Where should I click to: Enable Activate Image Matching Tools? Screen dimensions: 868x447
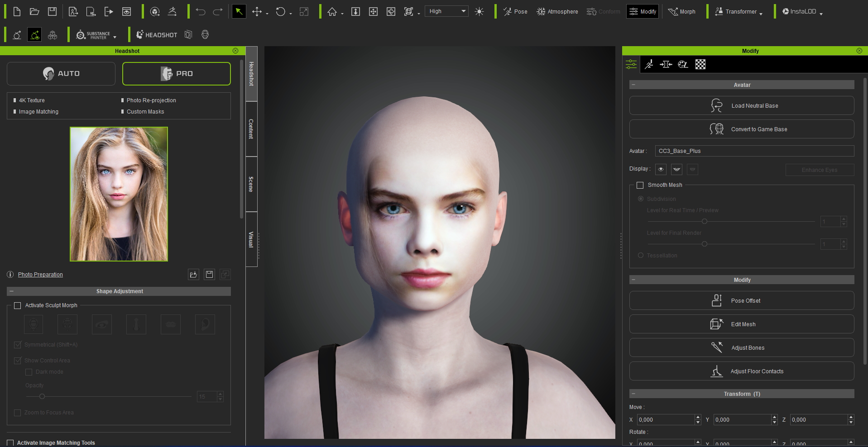(x=10, y=443)
